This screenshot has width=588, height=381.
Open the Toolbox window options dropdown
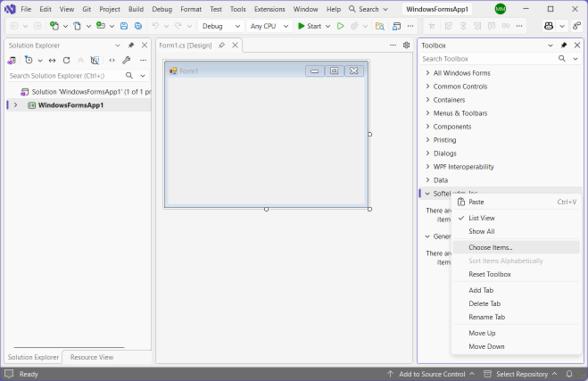pyautogui.click(x=551, y=46)
